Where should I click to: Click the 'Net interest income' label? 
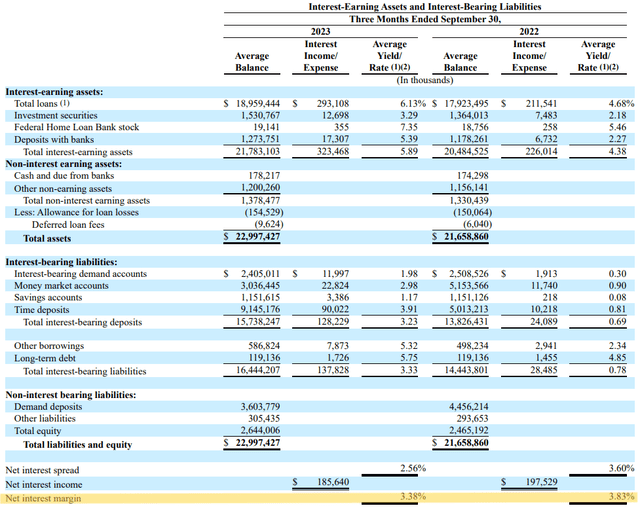44,484
